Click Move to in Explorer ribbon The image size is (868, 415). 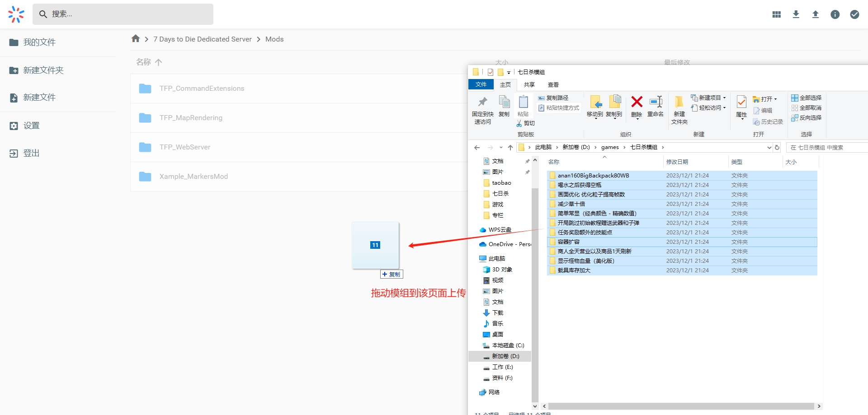[595, 107]
